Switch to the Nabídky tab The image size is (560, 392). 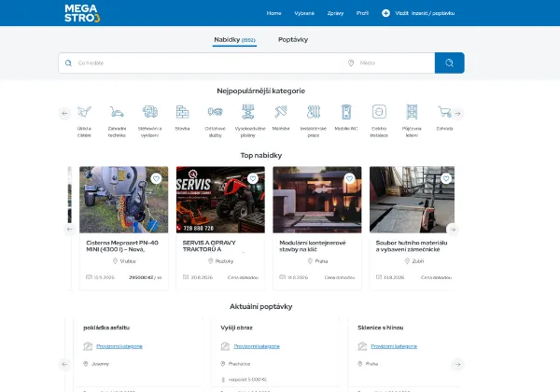234,39
